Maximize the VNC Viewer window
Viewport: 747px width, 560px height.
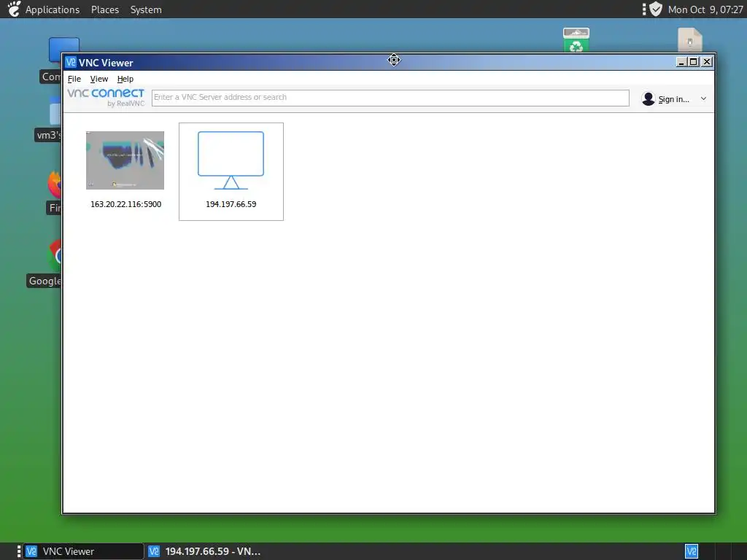[694, 62]
